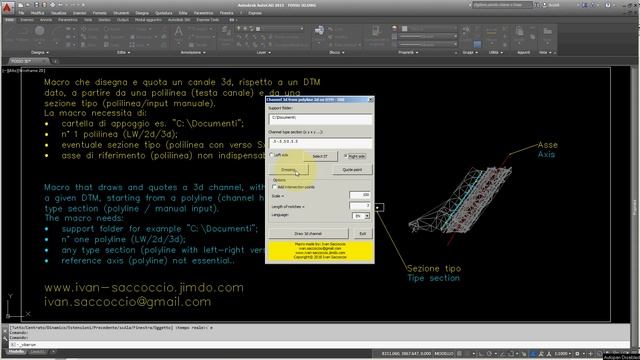Open the Disegna menu in the menu bar

click(x=142, y=13)
